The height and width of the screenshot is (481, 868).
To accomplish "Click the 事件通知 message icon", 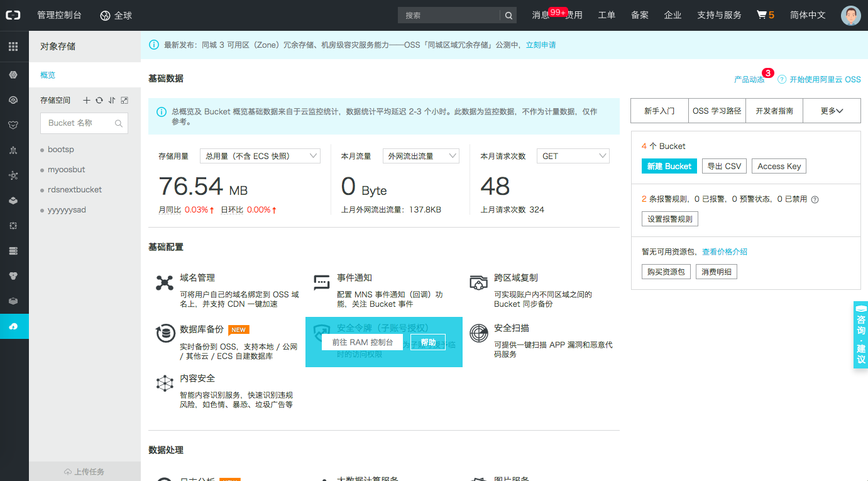I will tap(322, 282).
